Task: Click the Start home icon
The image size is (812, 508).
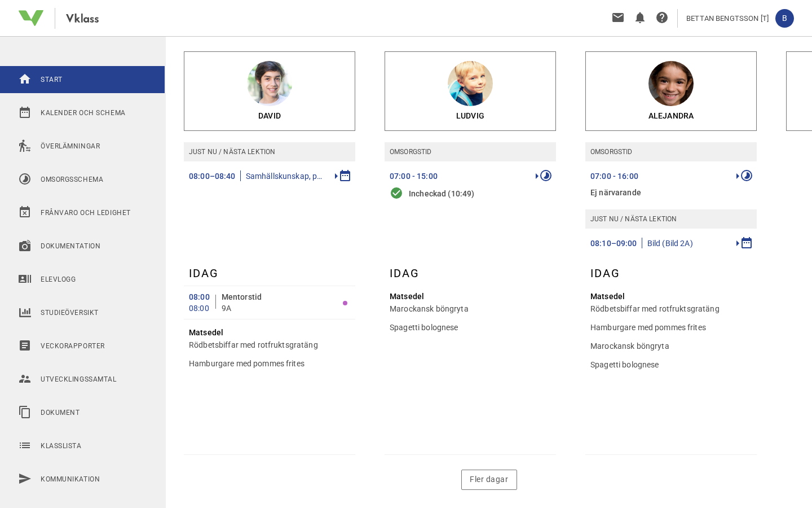Action: [x=25, y=79]
